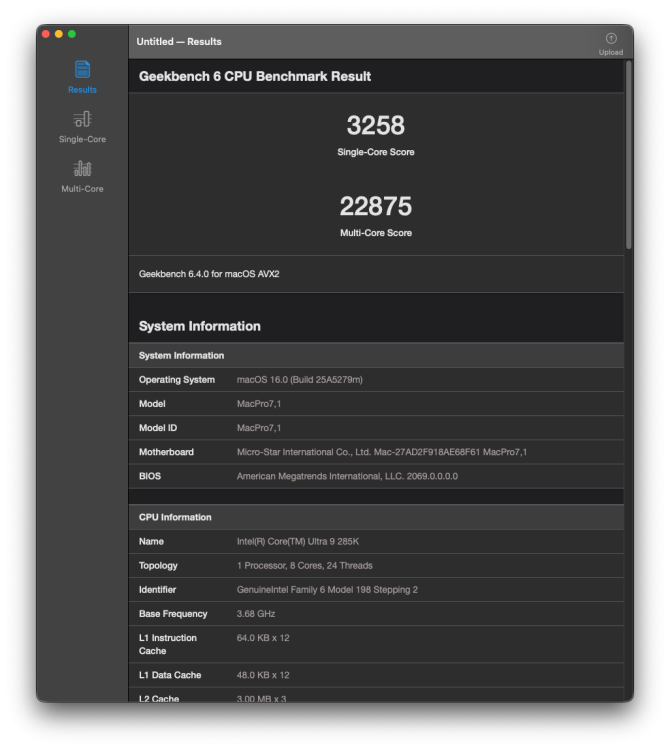Click the Topology value 1 Processor, 8 Cores

click(304, 565)
